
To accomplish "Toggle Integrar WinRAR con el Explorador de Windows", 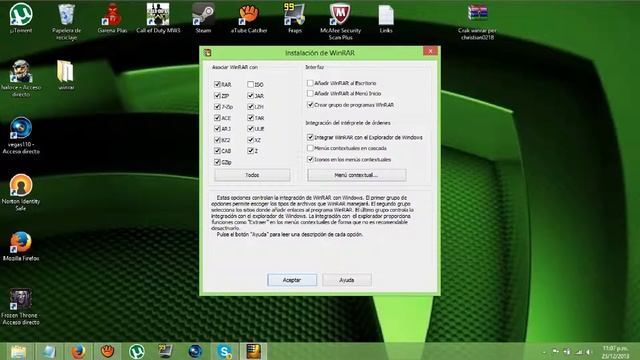I will click(x=310, y=137).
